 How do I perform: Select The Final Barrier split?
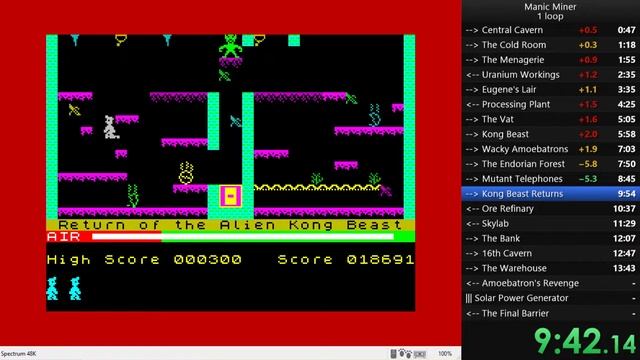click(551, 313)
